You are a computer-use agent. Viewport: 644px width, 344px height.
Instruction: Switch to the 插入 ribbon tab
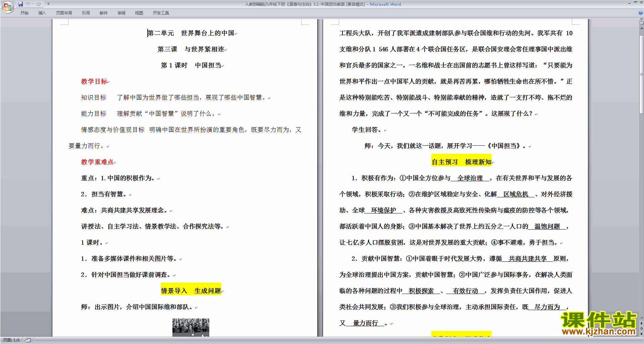pos(42,13)
